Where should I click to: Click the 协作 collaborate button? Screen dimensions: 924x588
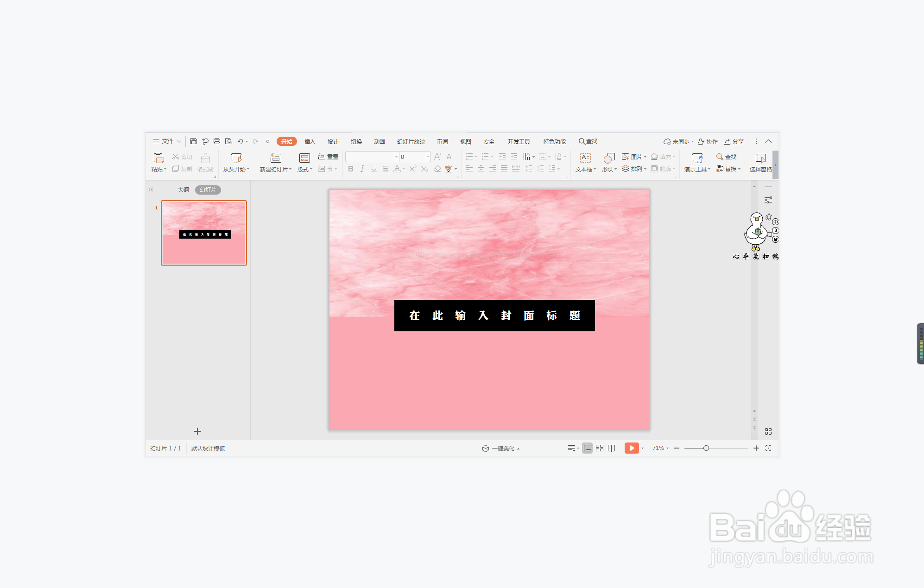point(708,141)
